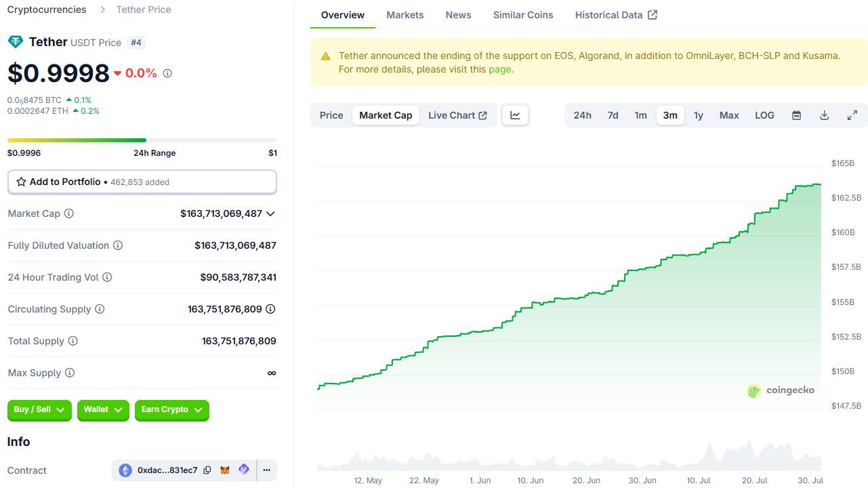
Task: Switch to the Markets tab
Action: tap(405, 15)
